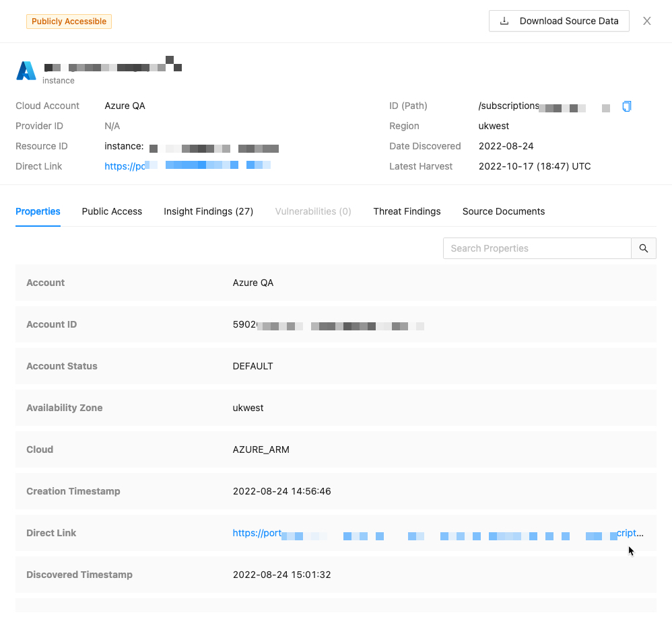The image size is (672, 617).
Task: Open Insight Findings (27) tab
Action: pyautogui.click(x=208, y=211)
